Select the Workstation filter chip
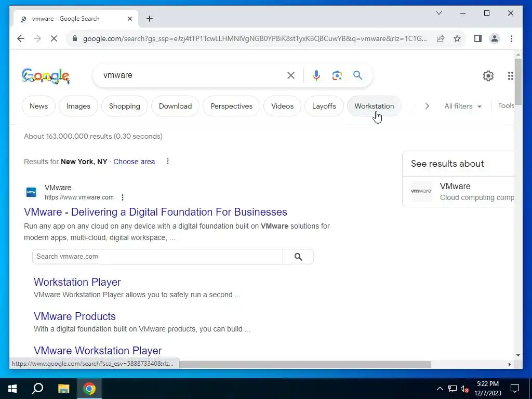532x399 pixels. (374, 106)
